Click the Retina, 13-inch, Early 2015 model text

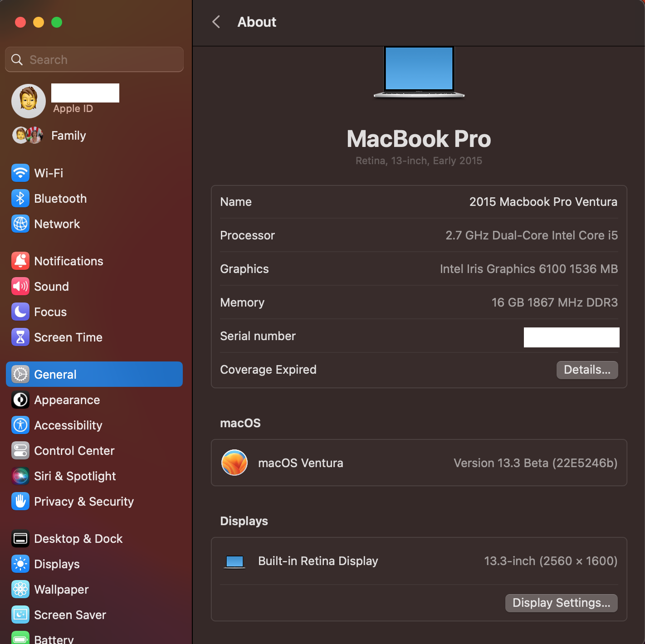coord(419,161)
